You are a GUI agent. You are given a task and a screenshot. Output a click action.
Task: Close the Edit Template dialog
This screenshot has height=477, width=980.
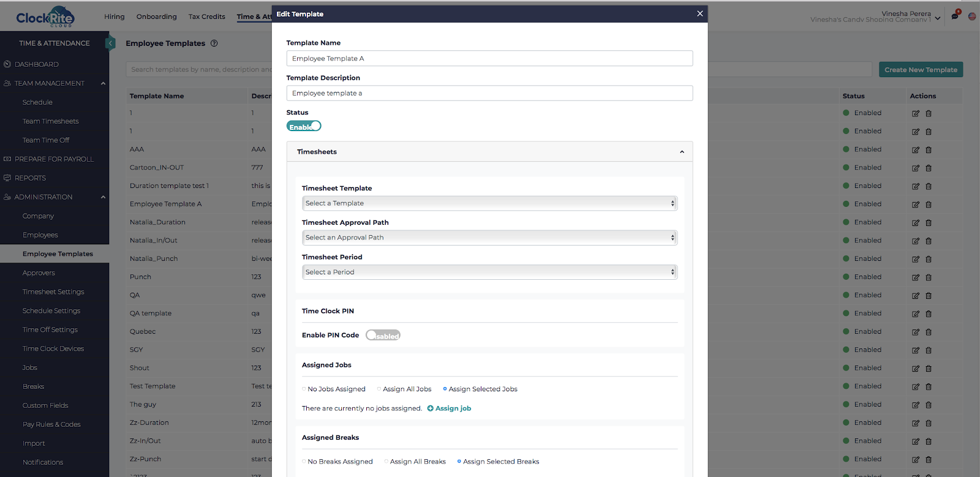point(699,13)
